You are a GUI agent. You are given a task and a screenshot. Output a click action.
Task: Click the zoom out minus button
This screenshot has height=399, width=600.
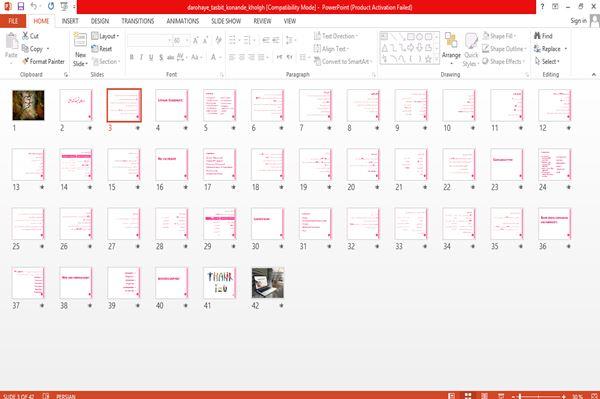(514, 396)
